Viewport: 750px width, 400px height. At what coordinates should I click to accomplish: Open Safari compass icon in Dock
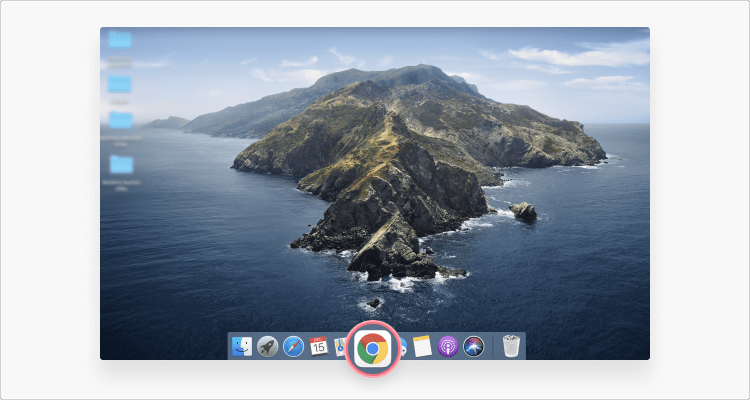click(x=293, y=346)
